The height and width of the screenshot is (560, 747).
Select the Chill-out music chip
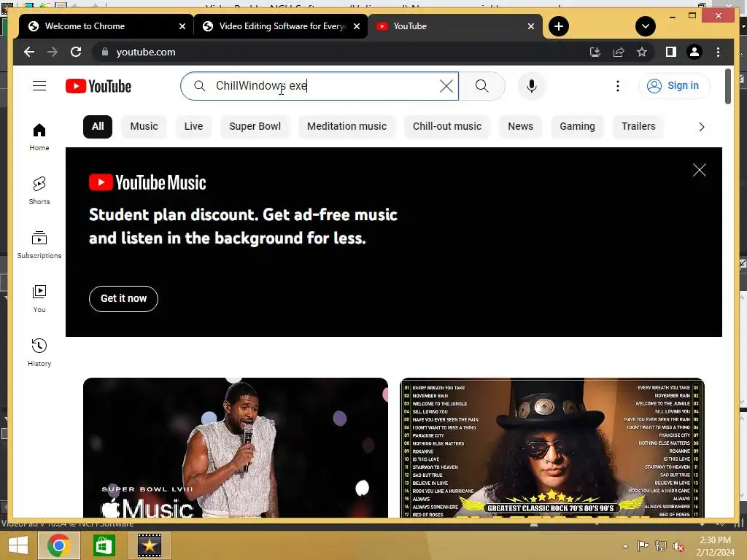(x=447, y=126)
